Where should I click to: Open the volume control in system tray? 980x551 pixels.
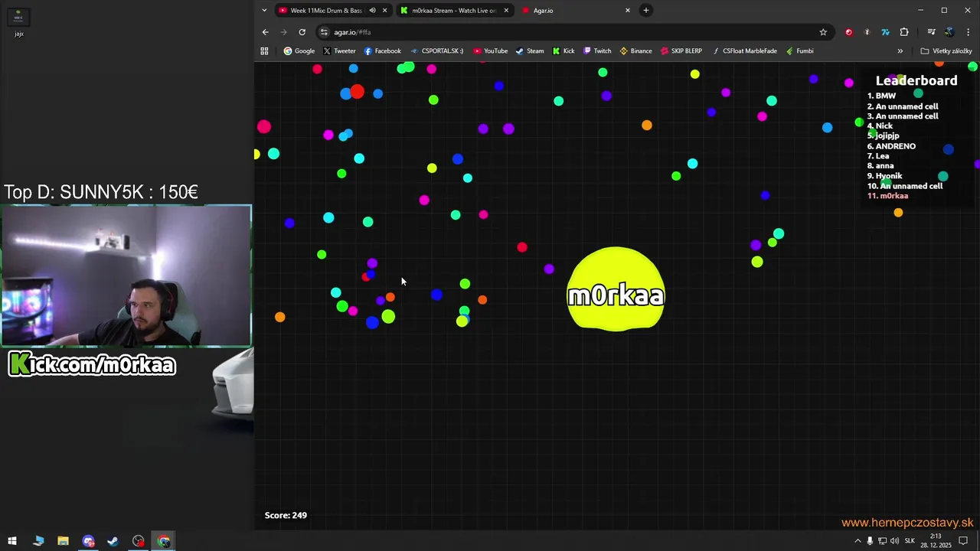[894, 541]
